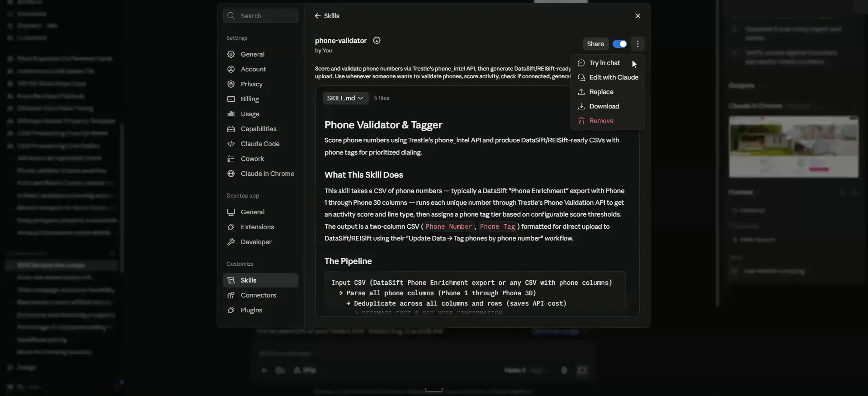Go to Billing settings

coord(260,99)
